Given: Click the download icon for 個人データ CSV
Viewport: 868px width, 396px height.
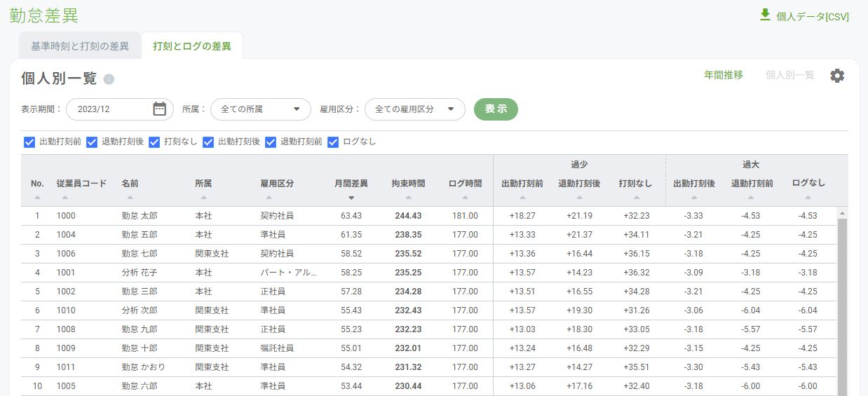Looking at the screenshot, I should [765, 15].
